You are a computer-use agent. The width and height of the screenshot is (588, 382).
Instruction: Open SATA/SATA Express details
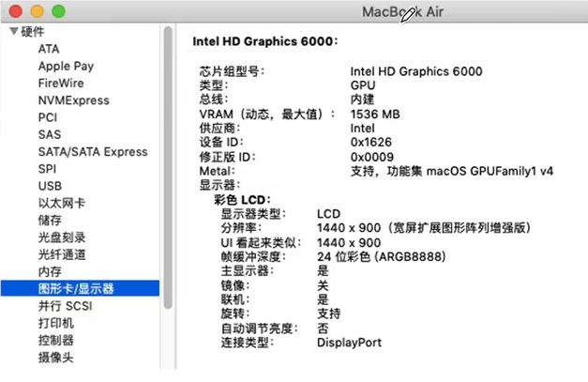[93, 152]
